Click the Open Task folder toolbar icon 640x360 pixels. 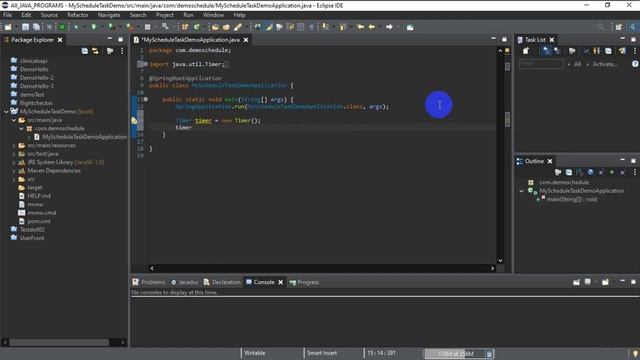coord(226,27)
